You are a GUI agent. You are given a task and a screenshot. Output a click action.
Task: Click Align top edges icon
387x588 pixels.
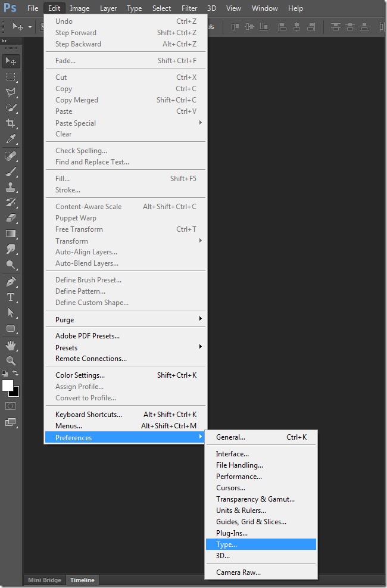[235, 27]
